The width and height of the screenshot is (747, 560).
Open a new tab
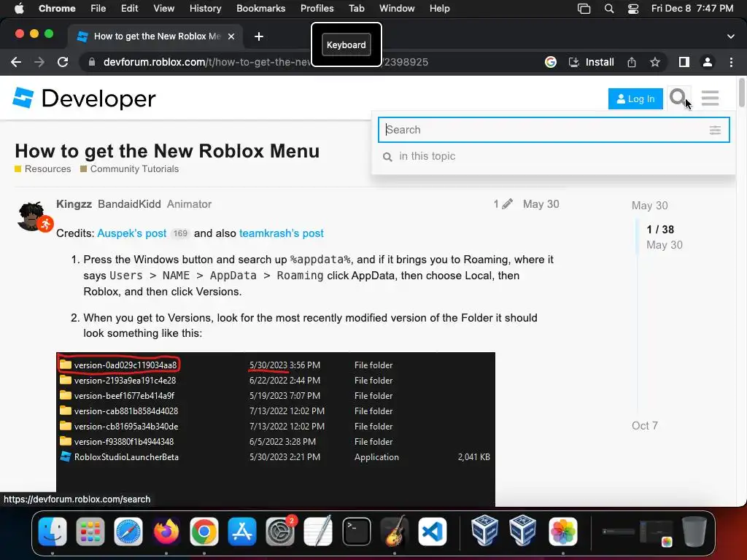point(259,36)
